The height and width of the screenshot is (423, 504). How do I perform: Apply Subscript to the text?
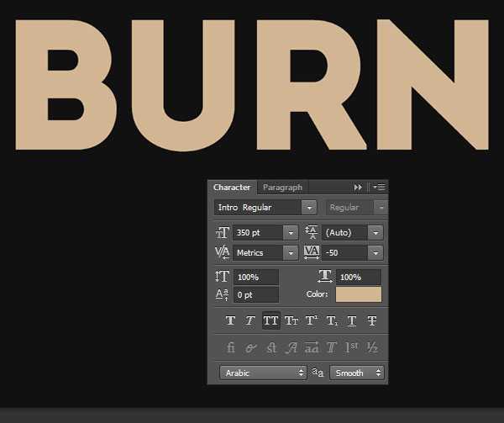(331, 320)
